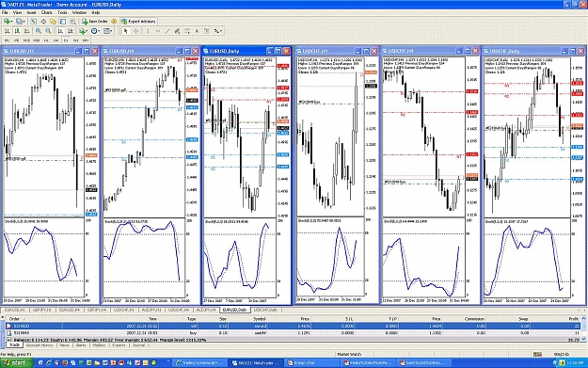588x368 pixels.
Task: Open MetaEditor via the yellow round icon
Action: (x=114, y=22)
